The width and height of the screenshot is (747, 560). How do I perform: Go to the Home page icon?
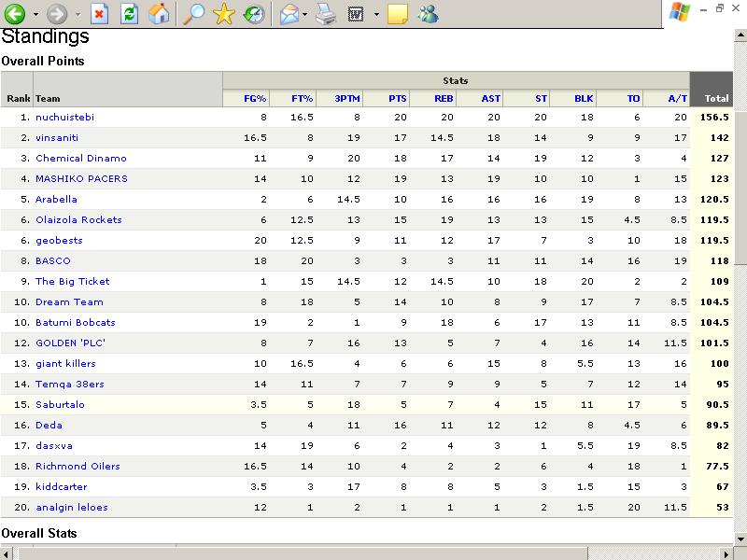(x=159, y=14)
